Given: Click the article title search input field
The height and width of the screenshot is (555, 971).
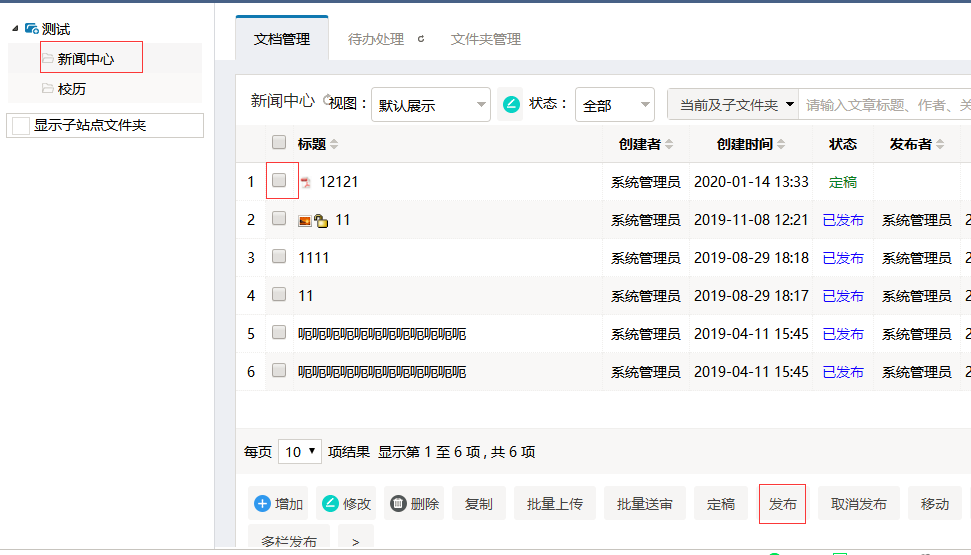Looking at the screenshot, I should click(x=885, y=105).
